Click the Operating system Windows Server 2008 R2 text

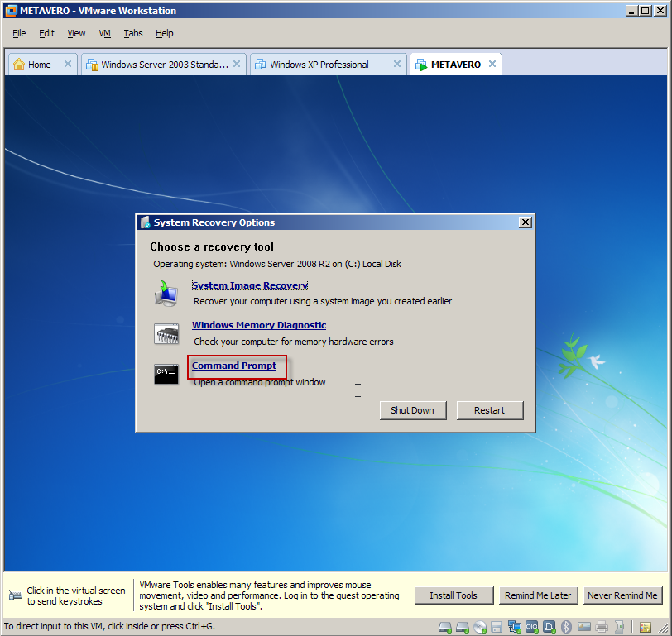coord(277,264)
